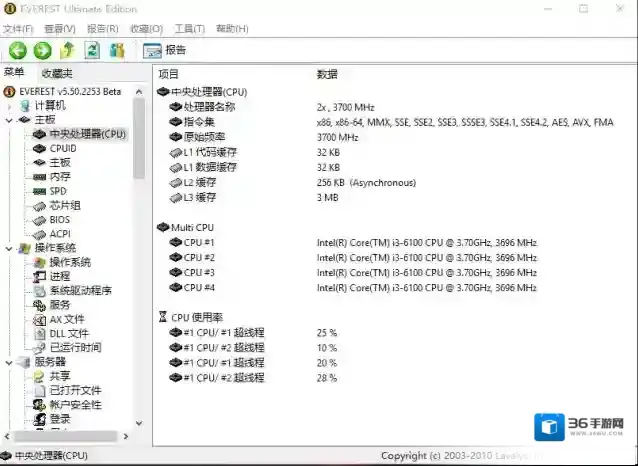This screenshot has height=466, width=638.
Task: Open the 进程 processes tree item
Action: coord(59,277)
